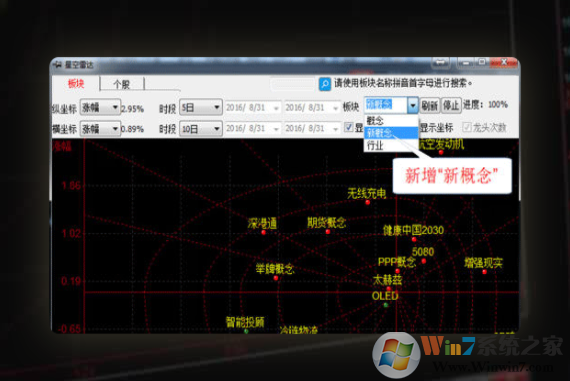Click the 健康中国2030 label on the chart

tap(413, 230)
